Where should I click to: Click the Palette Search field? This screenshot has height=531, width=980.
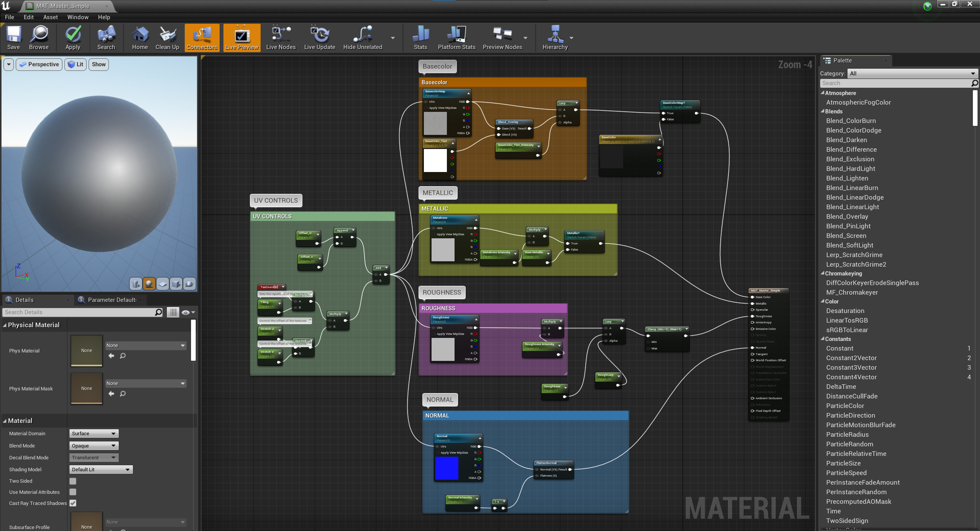point(898,83)
